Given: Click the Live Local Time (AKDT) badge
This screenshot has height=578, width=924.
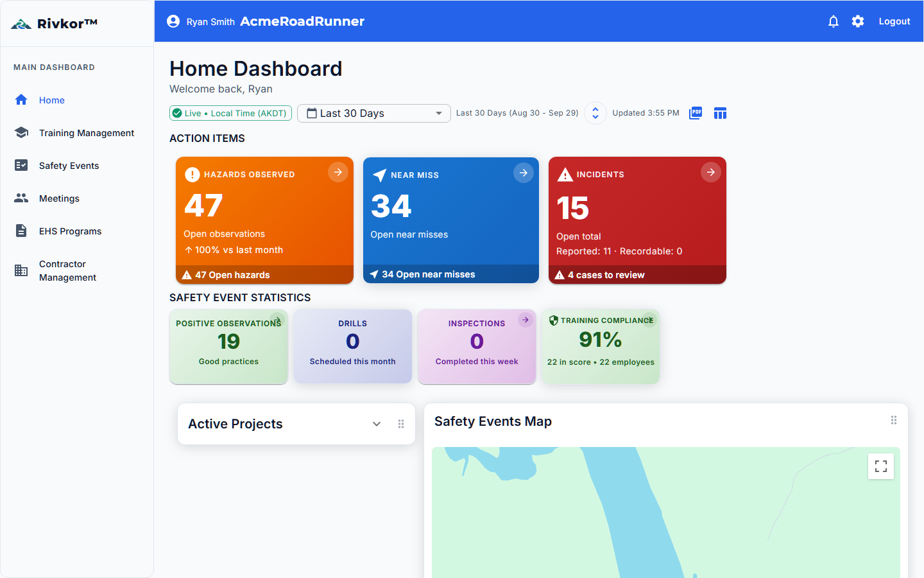Looking at the screenshot, I should pyautogui.click(x=231, y=113).
